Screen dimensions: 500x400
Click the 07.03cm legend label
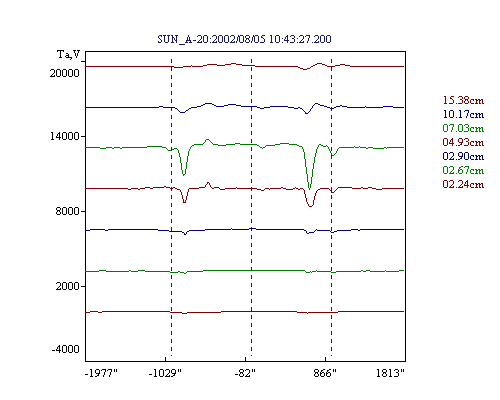pyautogui.click(x=463, y=128)
